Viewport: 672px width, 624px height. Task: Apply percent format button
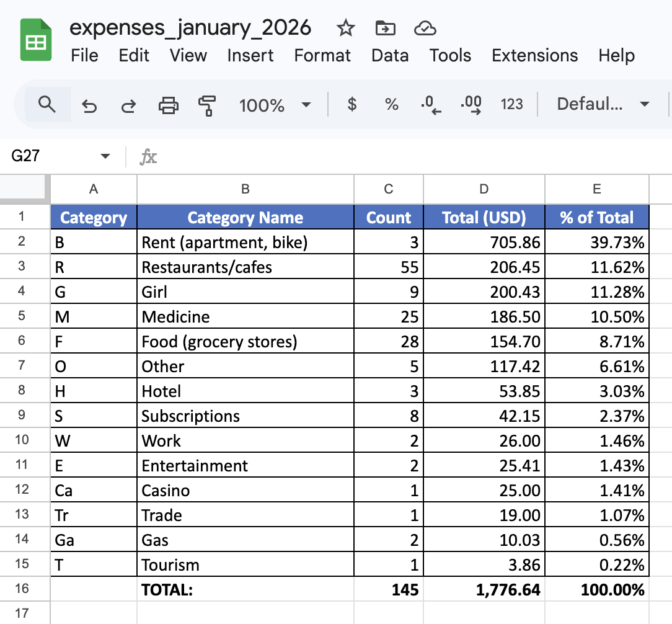click(391, 104)
